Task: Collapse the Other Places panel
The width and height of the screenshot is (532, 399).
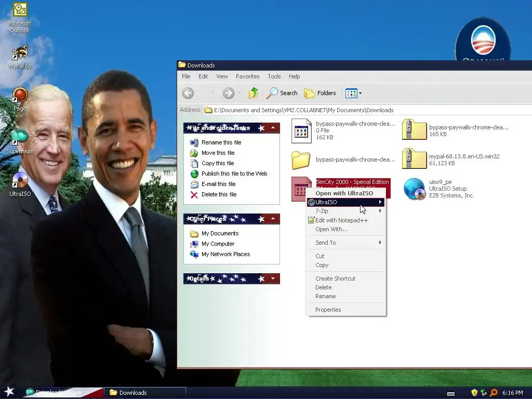Action: (x=273, y=219)
